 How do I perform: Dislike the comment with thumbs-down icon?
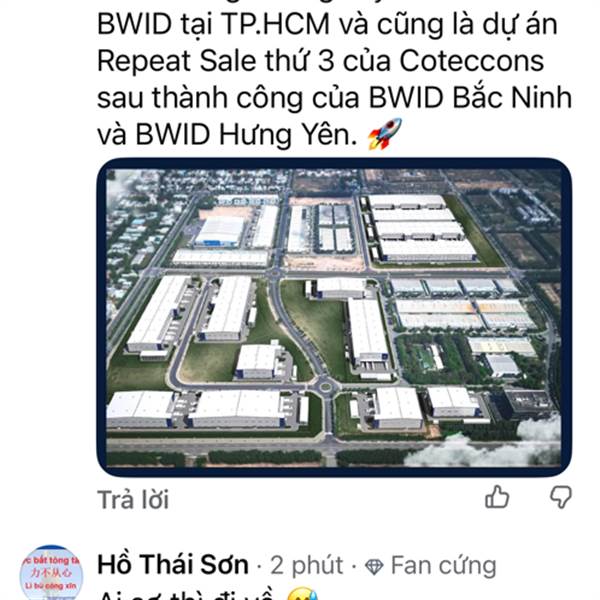click(x=561, y=497)
